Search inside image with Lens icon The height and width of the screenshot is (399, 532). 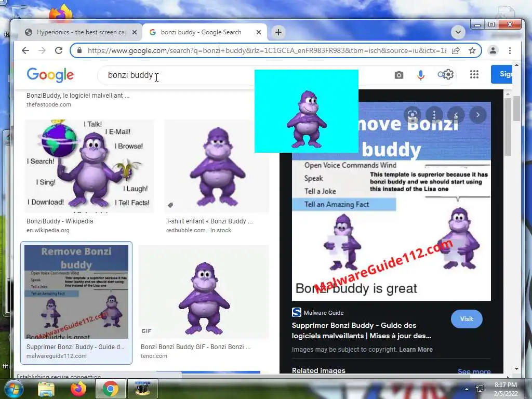coord(412,115)
